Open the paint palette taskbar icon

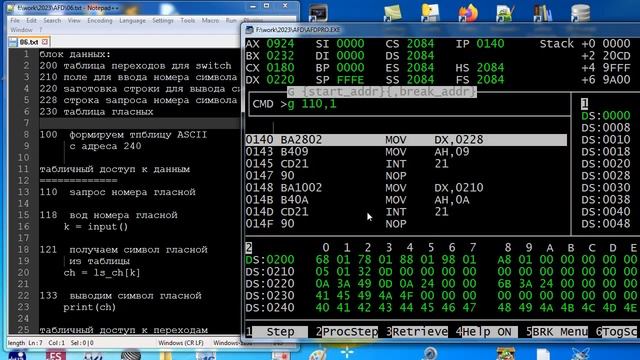click(x=318, y=355)
